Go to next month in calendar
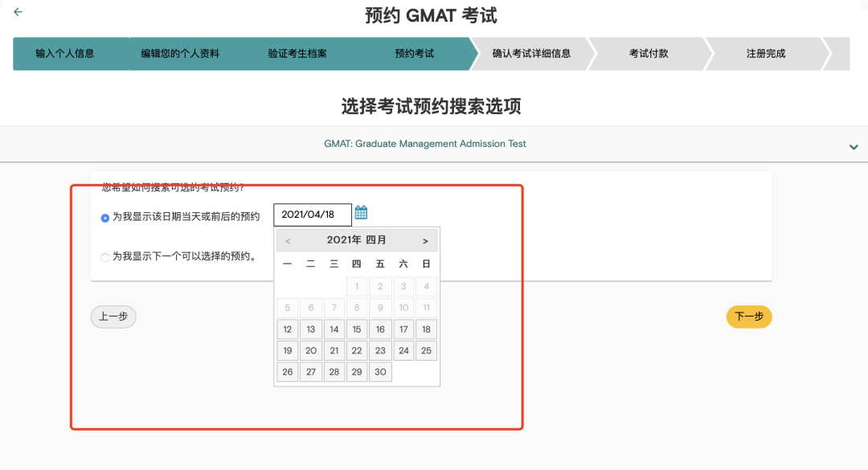This screenshot has height=470, width=868. pyautogui.click(x=426, y=240)
